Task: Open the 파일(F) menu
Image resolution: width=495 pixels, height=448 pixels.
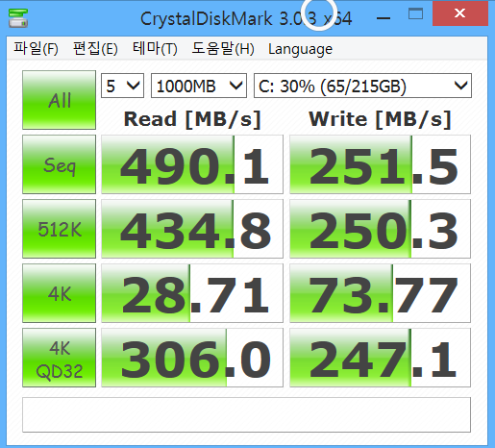Action: [x=36, y=49]
